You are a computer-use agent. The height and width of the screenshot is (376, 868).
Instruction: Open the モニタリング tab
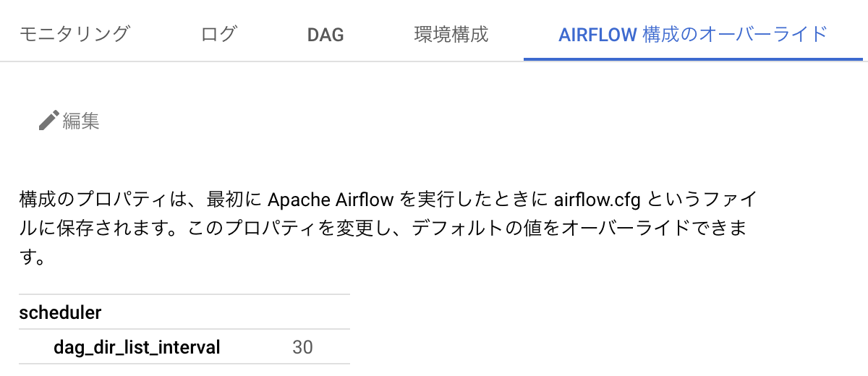(x=75, y=34)
